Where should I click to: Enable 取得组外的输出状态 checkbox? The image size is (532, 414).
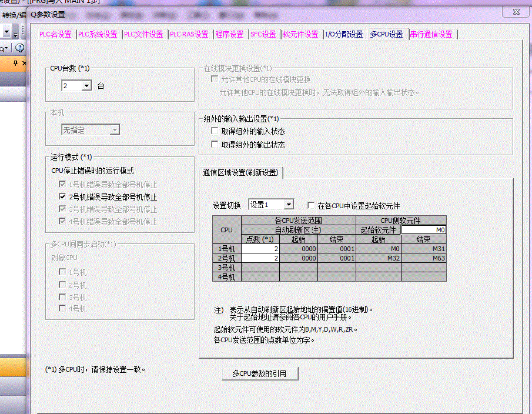click(215, 144)
